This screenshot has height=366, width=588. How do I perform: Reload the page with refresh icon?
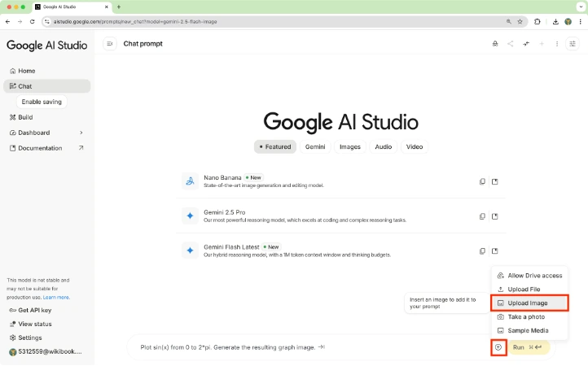(33, 22)
